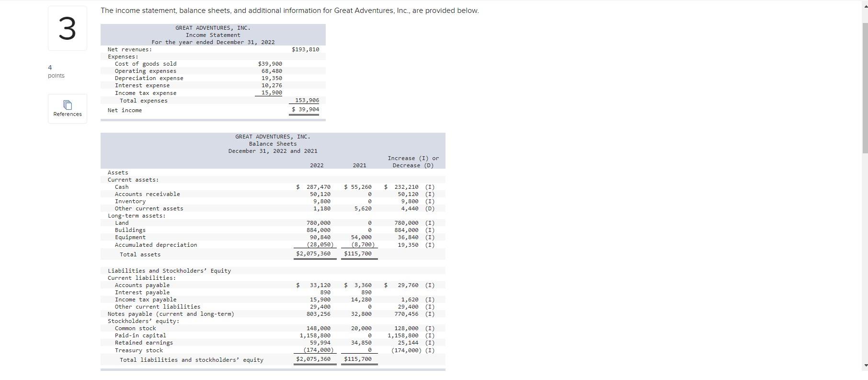Click Income tax payable 2021 value 14,280
868x380 pixels.
pos(361,299)
